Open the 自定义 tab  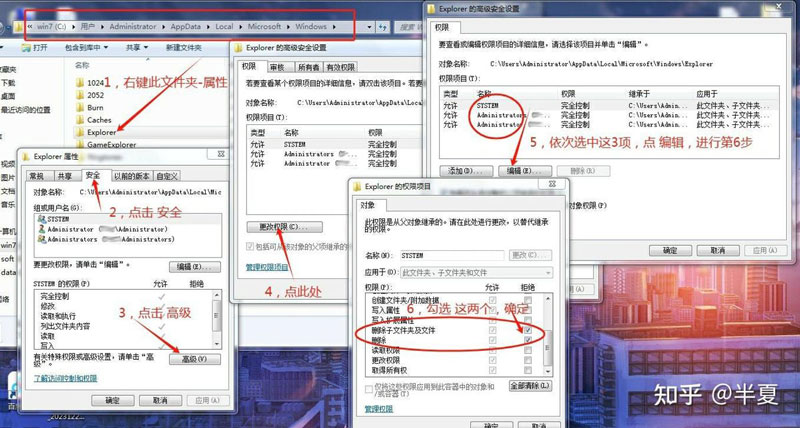(167, 176)
